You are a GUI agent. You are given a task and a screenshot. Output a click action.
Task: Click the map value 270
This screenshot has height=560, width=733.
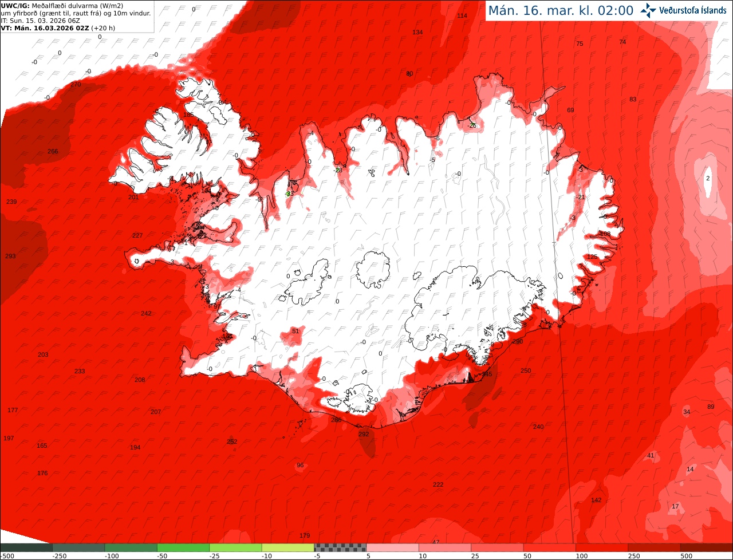[x=76, y=84]
